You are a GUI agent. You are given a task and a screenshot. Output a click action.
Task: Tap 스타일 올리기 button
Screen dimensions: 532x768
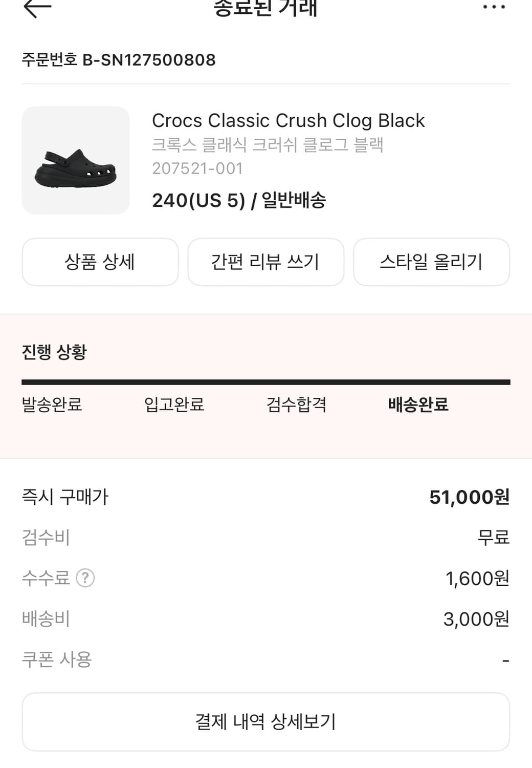coord(431,262)
